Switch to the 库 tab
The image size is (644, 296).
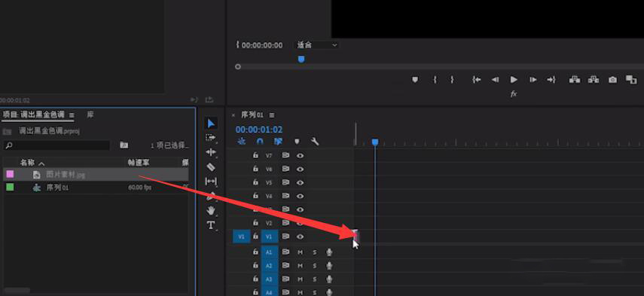click(x=90, y=115)
